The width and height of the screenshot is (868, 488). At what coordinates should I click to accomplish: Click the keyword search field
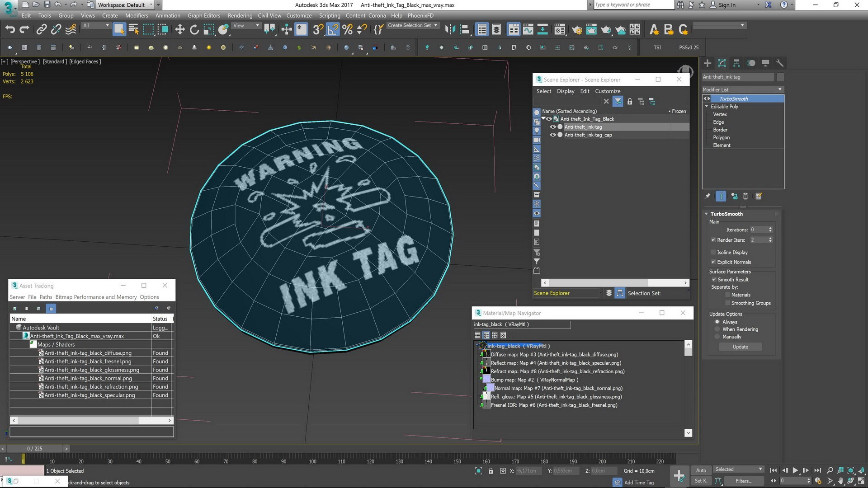point(633,5)
